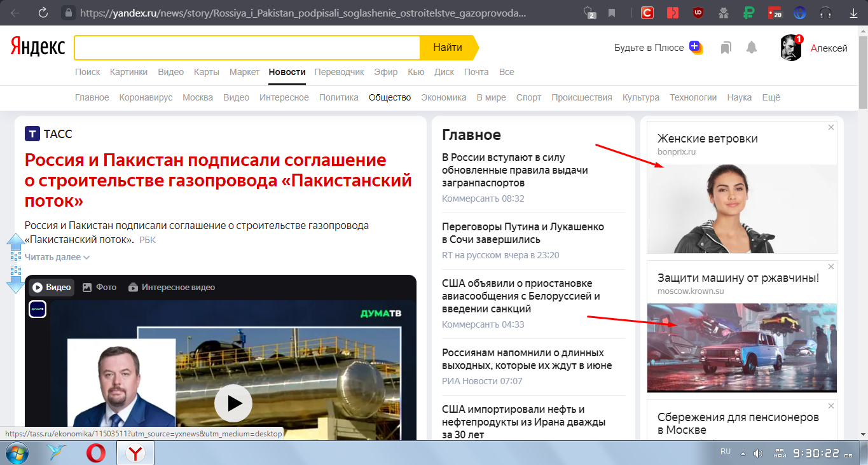Select the Видео media tab in player
This screenshot has height=465, width=868.
[x=52, y=287]
